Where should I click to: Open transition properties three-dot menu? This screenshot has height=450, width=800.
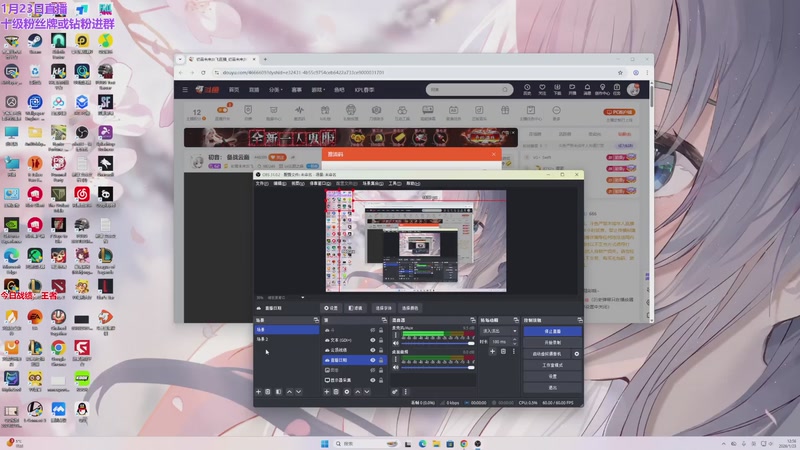pyautogui.click(x=514, y=352)
